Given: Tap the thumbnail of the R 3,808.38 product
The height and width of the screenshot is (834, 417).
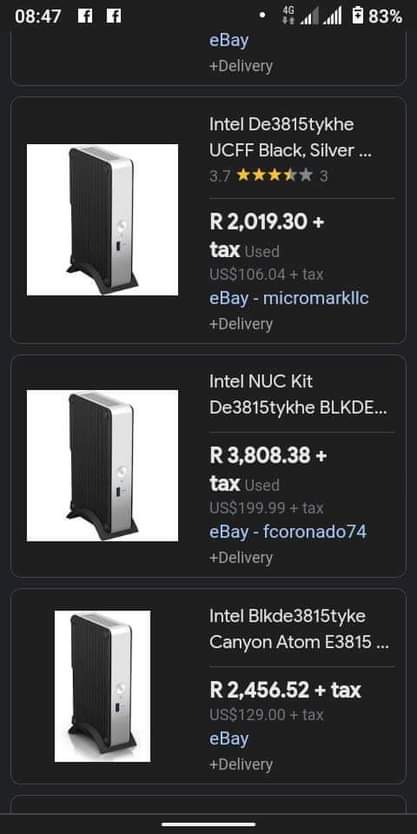Looking at the screenshot, I should 103,466.
